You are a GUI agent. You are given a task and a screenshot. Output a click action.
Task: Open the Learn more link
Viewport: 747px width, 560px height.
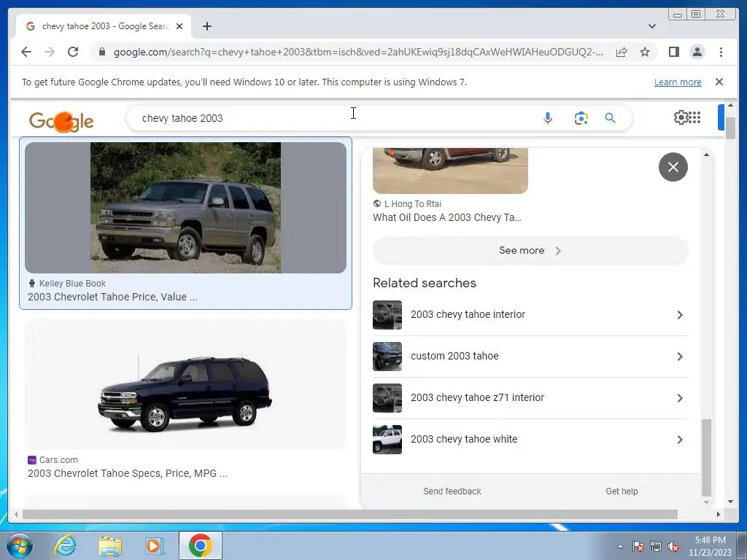pyautogui.click(x=678, y=82)
